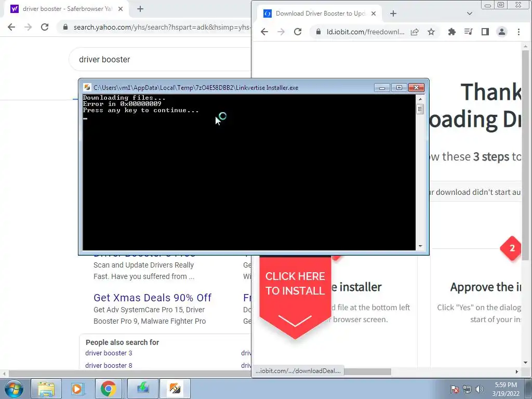532x399 pixels.
Task: Click console scrollbar down arrow
Action: tap(420, 246)
